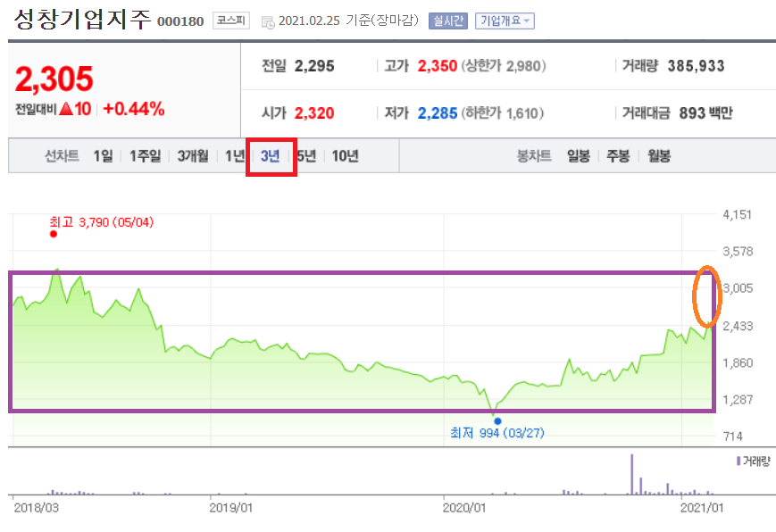
Task: Click the 714 price axis label
Action: pyautogui.click(x=733, y=436)
